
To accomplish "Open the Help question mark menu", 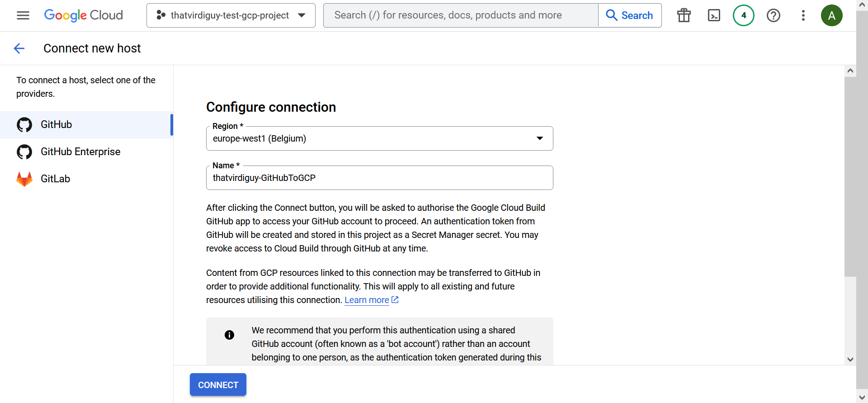I will tap(774, 15).
